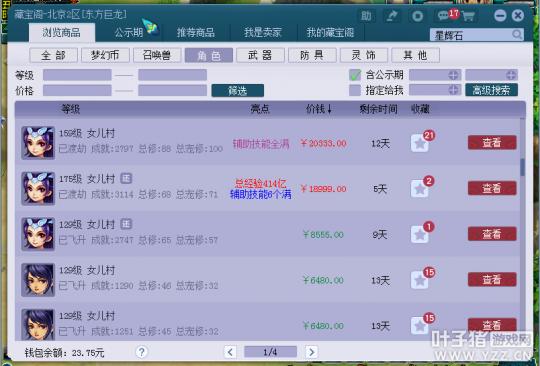
Task: Uncheck the 含公示期 checkbox
Action: tap(355, 75)
